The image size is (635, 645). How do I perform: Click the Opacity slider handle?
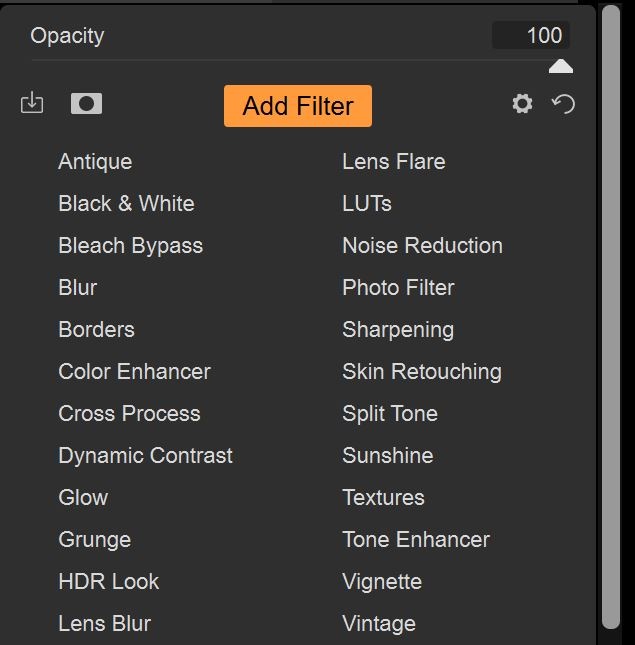(561, 66)
